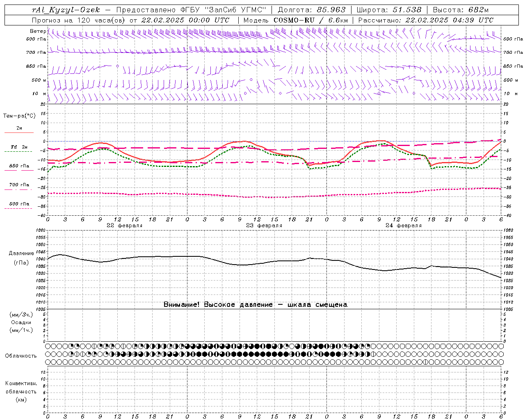Select the latitude value Широта: 51.538
The width and height of the screenshot is (525, 420).
389,10
